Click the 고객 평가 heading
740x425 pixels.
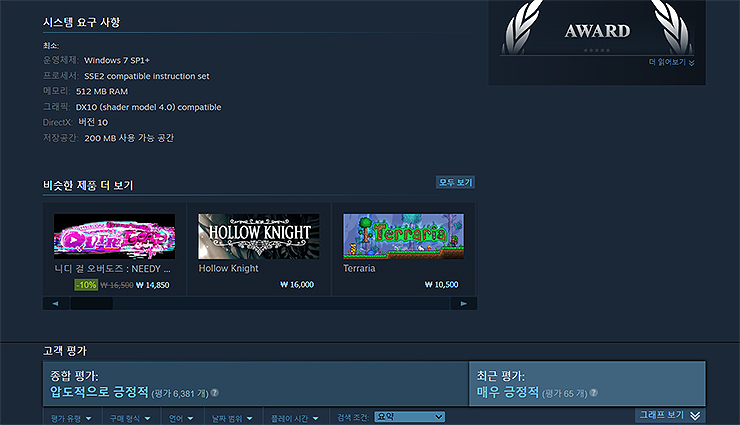click(x=65, y=351)
